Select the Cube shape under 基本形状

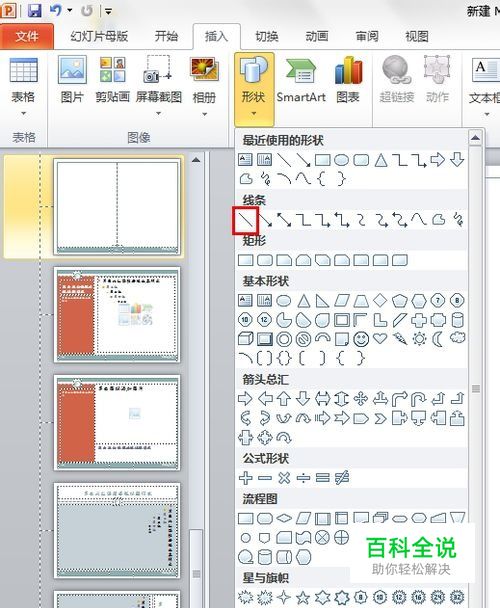245,339
